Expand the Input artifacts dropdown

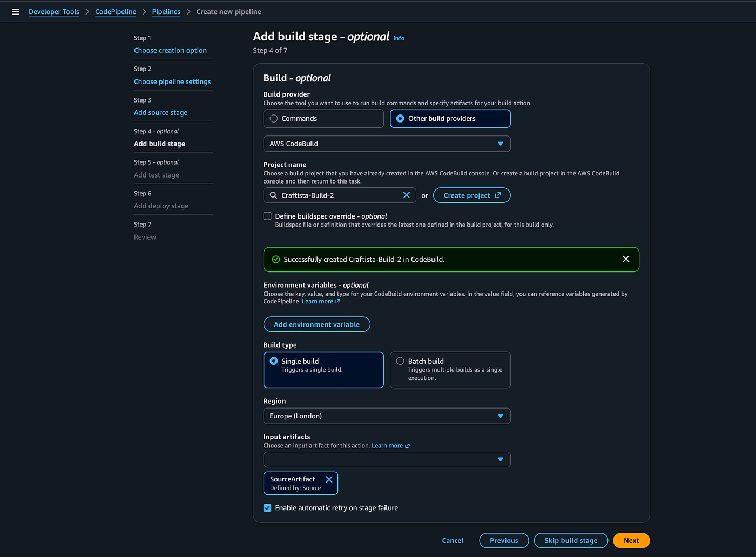[387, 460]
